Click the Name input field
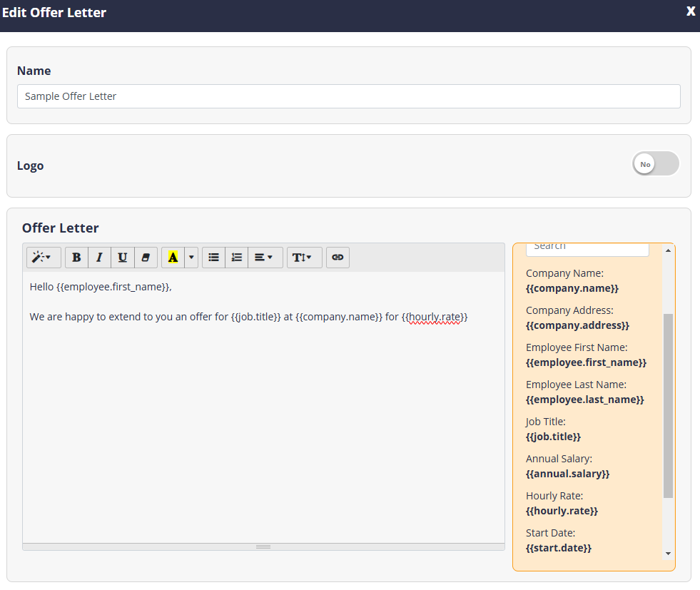 point(348,96)
